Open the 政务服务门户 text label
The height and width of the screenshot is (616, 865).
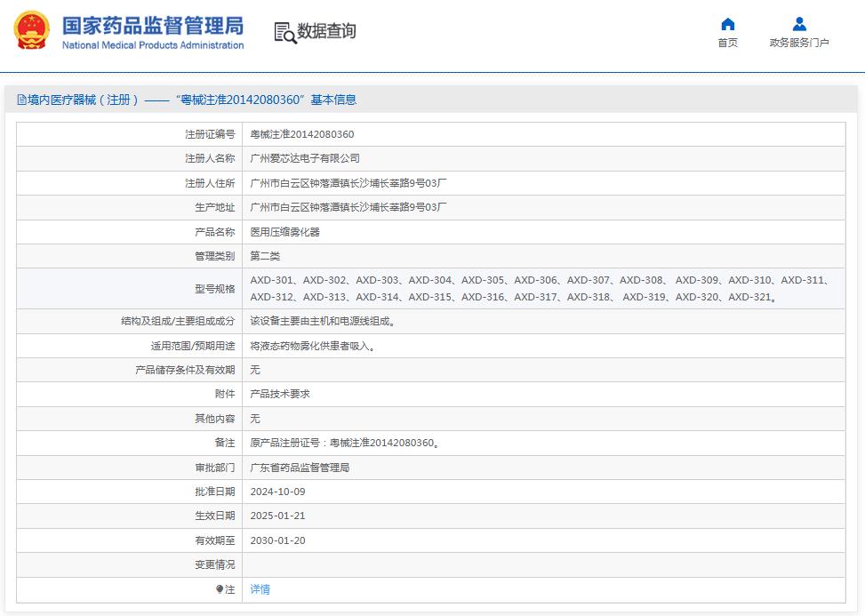tap(799, 43)
